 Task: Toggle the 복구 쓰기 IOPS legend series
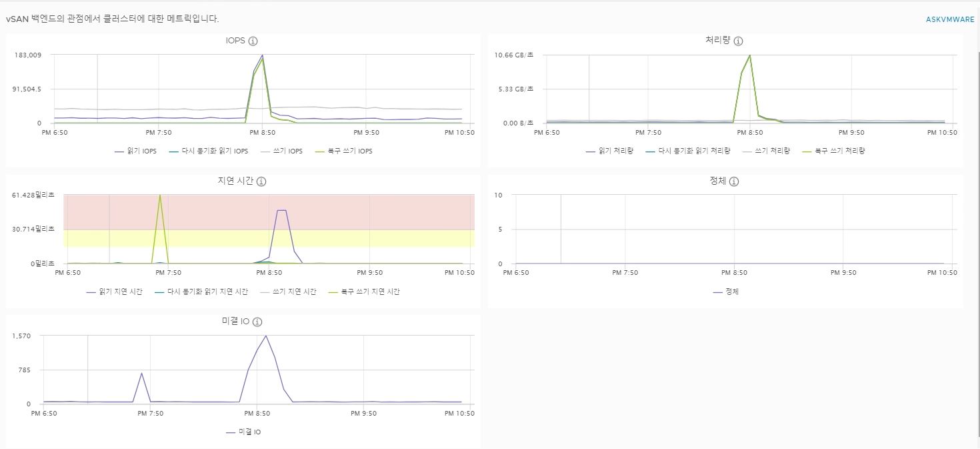344,151
